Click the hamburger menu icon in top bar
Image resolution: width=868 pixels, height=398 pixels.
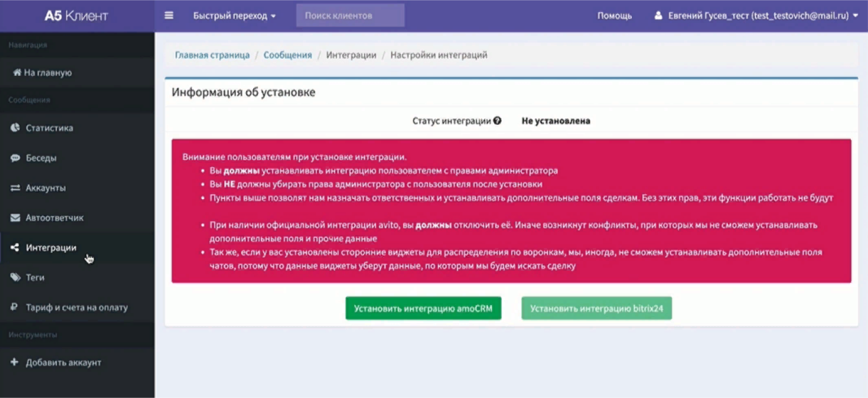[x=169, y=15]
